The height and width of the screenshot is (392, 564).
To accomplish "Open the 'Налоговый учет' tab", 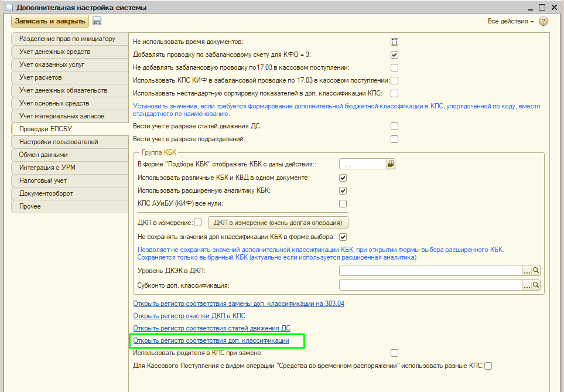I will 45,180.
